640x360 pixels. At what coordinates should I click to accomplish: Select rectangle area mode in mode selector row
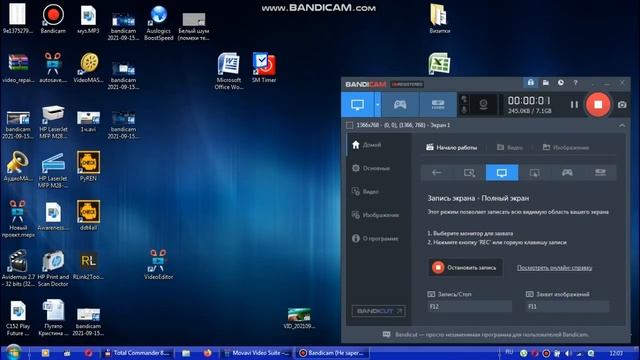click(x=469, y=173)
